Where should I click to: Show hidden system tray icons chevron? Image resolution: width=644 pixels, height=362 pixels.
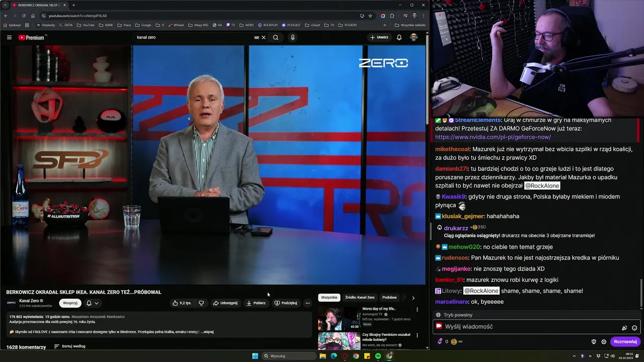pyautogui.click(x=574, y=356)
